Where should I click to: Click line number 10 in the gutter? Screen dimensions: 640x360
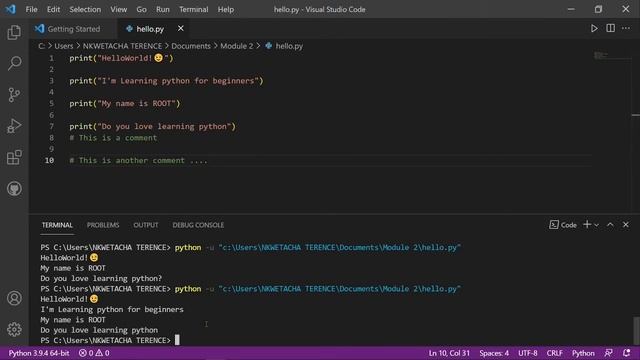coord(49,160)
